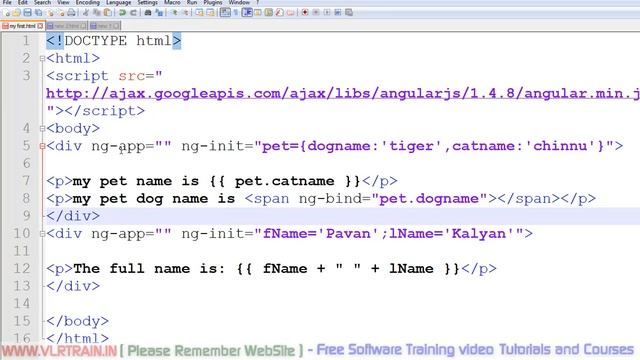
Task: Switch to the new 2.html tab
Action: pos(67,26)
